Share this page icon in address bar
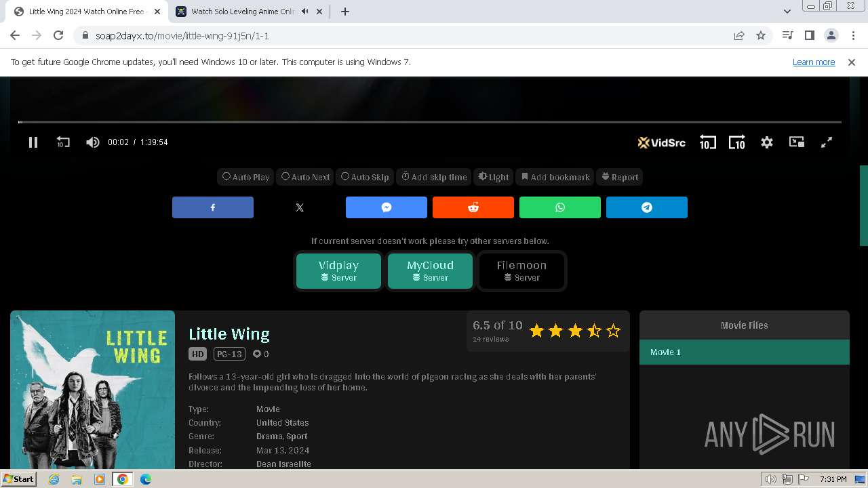The width and height of the screenshot is (868, 488). [739, 36]
